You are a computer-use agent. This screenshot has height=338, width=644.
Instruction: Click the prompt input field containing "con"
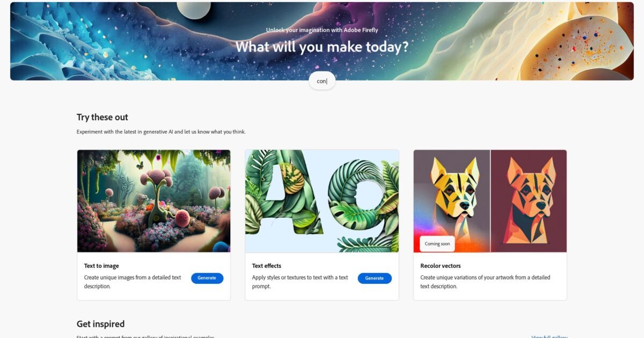click(322, 81)
